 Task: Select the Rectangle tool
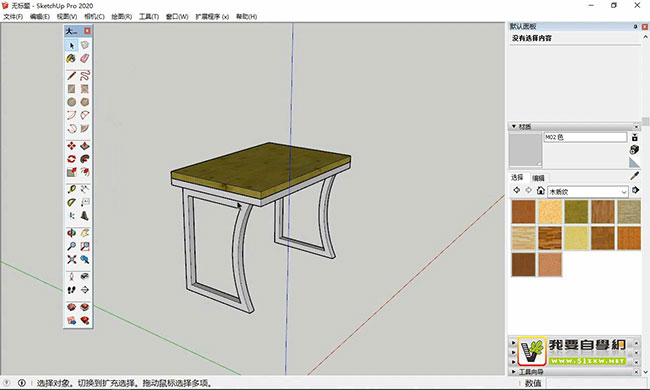[x=71, y=89]
